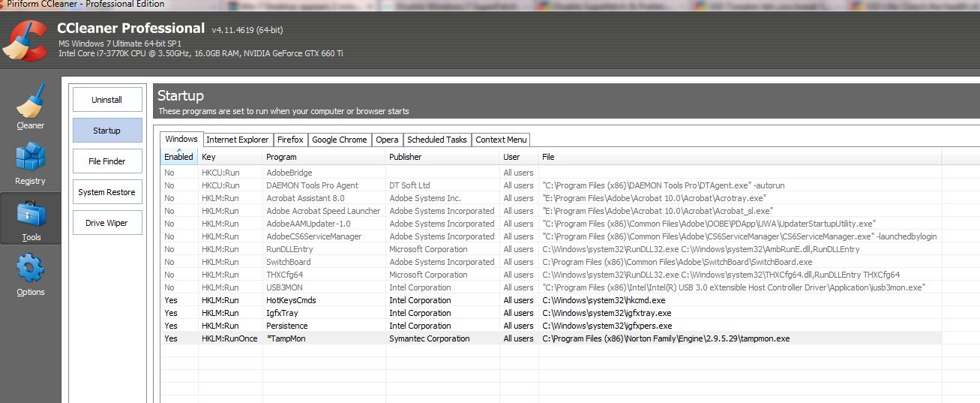Open the Tools section
The width and height of the screenshot is (980, 403).
coord(31,220)
